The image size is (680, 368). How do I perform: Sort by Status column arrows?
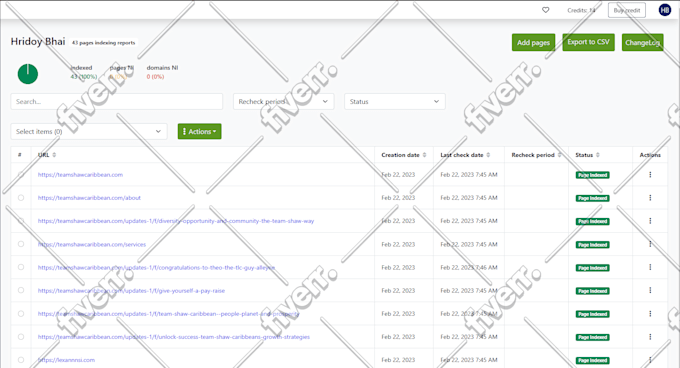(x=598, y=155)
